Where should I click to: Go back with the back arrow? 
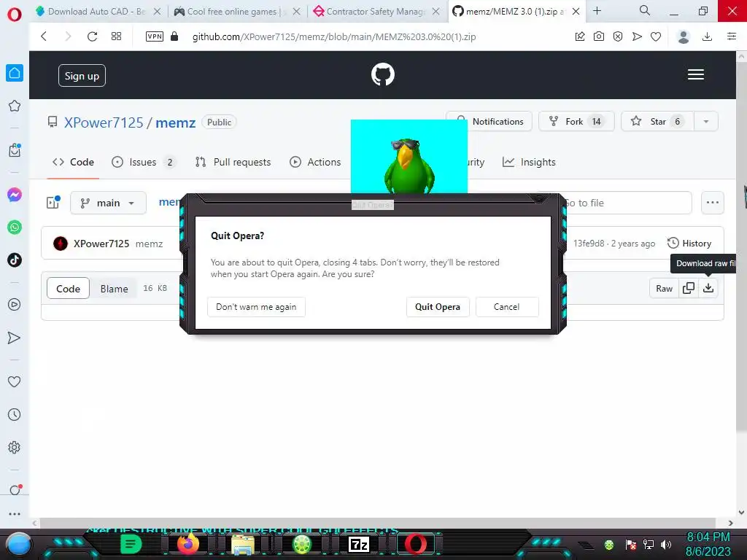point(44,36)
